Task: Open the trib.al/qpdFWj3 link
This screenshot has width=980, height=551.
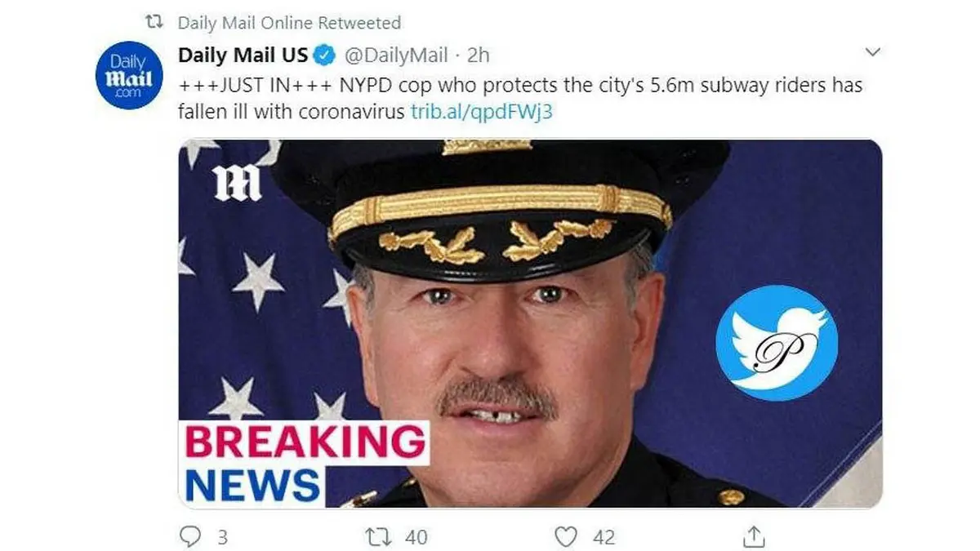Action: coord(481,111)
